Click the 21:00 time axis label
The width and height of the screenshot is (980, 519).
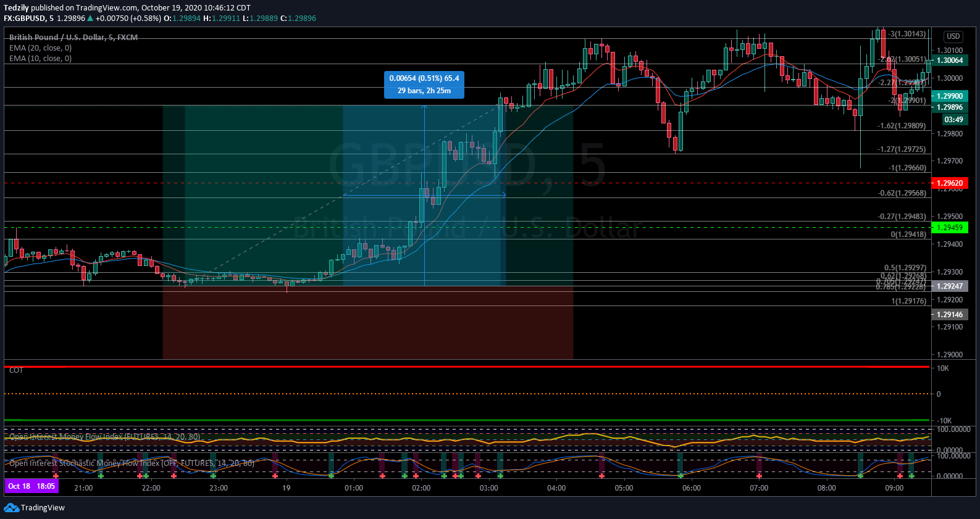click(83, 488)
